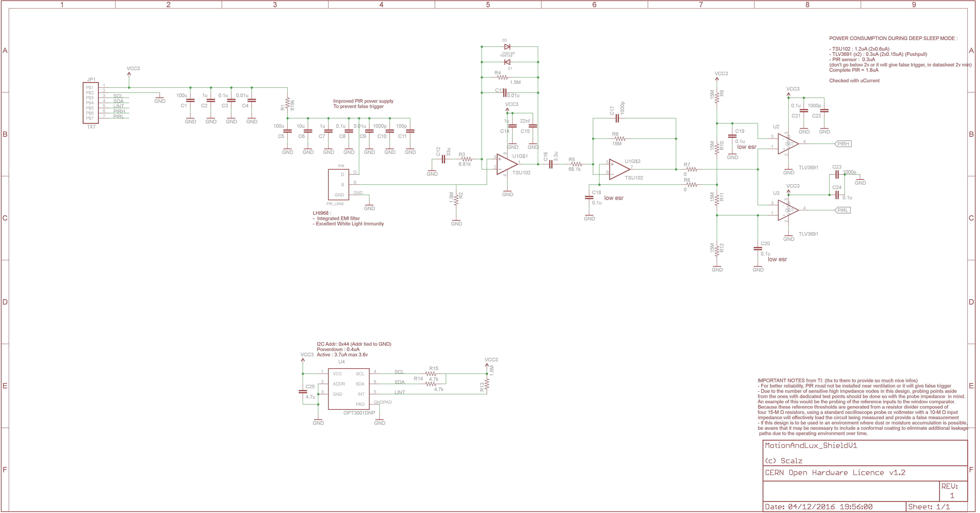Click the C25 4.7u capacitor

303,391
